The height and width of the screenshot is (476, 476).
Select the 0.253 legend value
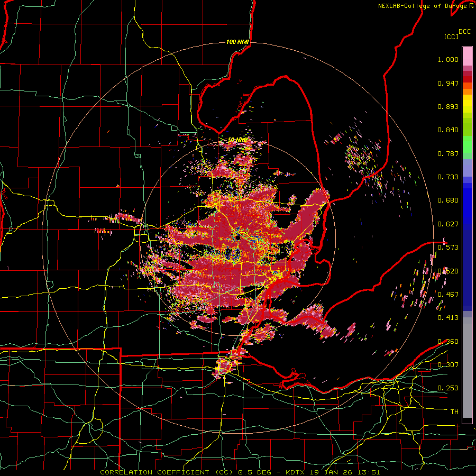coord(448,388)
